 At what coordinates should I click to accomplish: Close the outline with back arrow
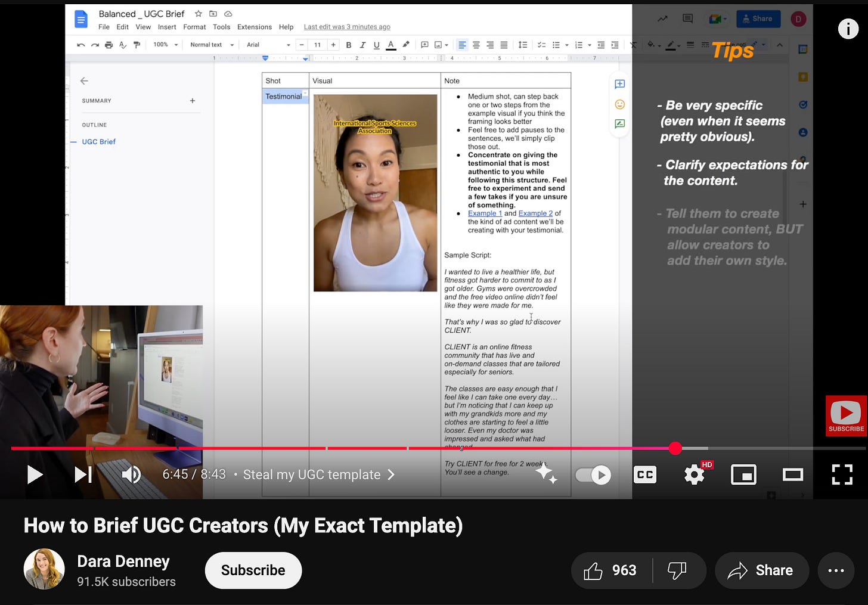point(84,81)
